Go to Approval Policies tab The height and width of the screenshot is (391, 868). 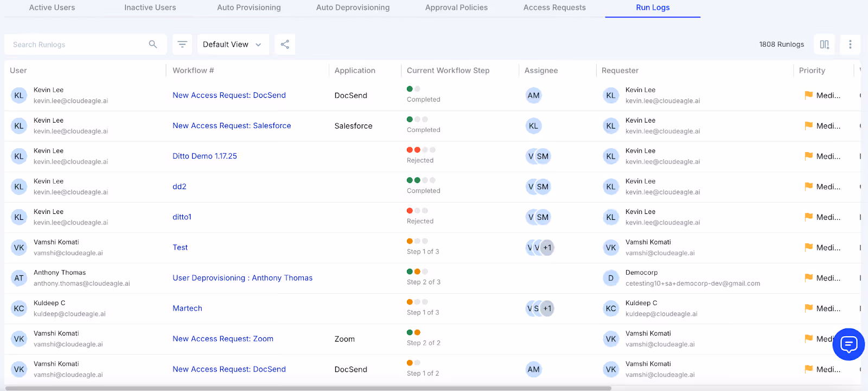pos(456,8)
